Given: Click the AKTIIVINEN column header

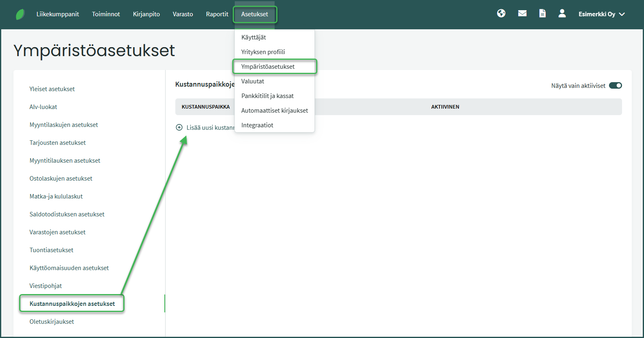Looking at the screenshot, I should (x=445, y=107).
